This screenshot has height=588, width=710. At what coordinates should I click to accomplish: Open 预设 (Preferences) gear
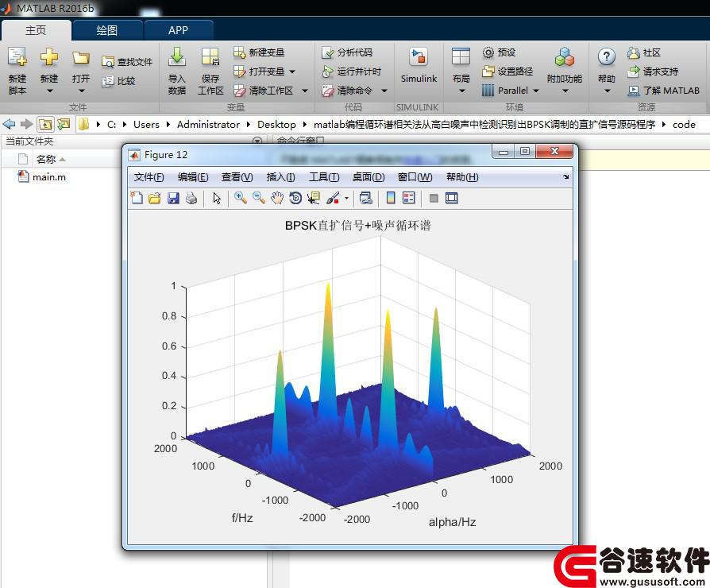tap(499, 52)
